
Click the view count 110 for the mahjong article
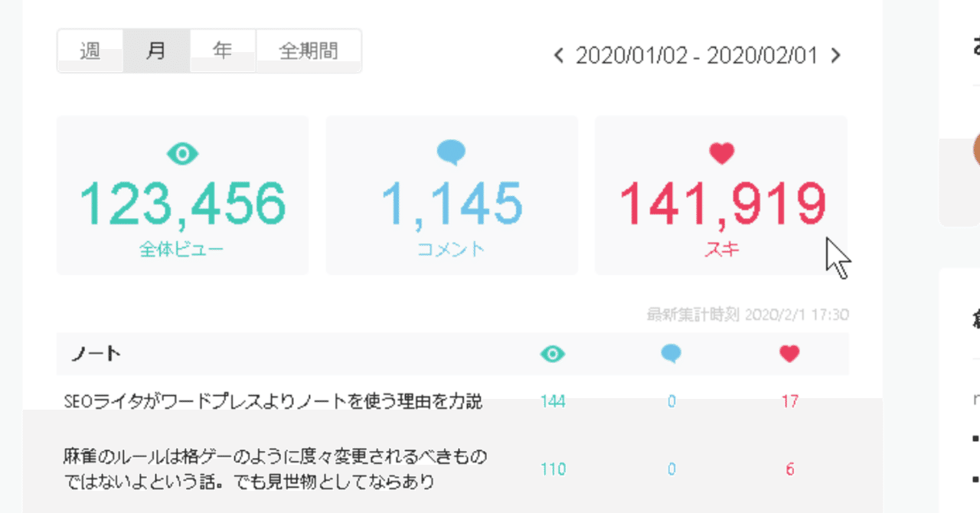552,469
